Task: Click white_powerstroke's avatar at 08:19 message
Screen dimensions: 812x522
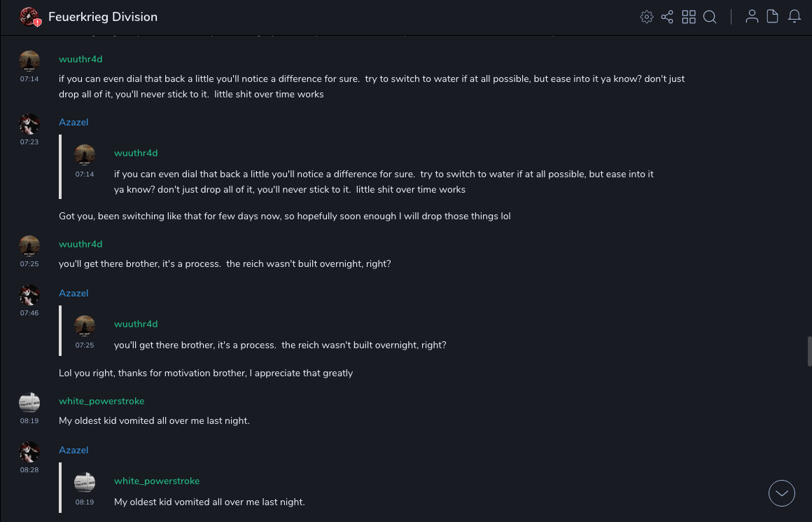Action: point(29,403)
